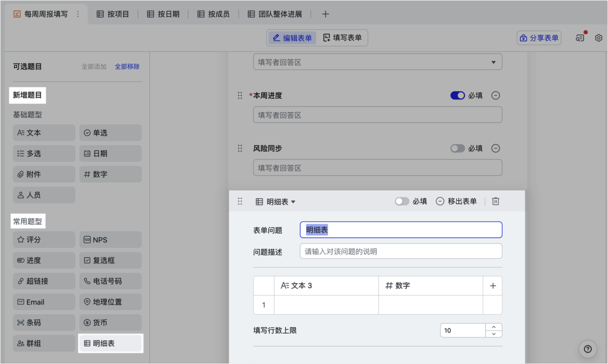Remove 本周进度 question with minus icon

coord(495,95)
